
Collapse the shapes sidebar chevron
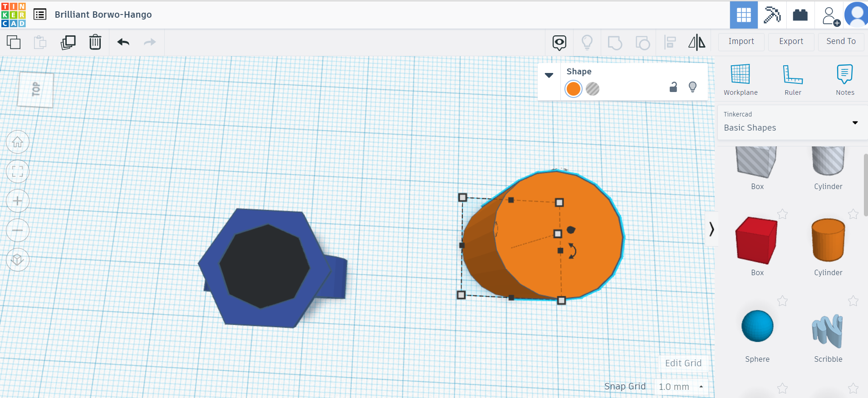pyautogui.click(x=711, y=229)
